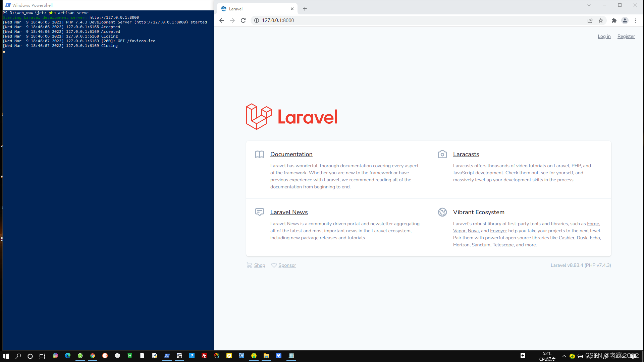The image size is (644, 362).
Task: Click the share page icon
Action: tap(590, 20)
